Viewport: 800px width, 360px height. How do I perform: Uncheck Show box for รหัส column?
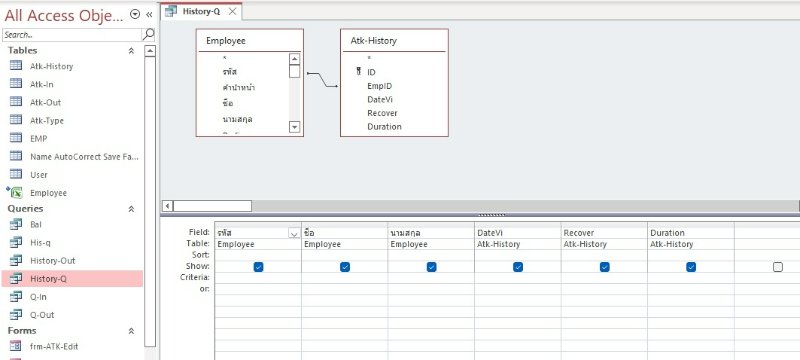click(x=258, y=267)
